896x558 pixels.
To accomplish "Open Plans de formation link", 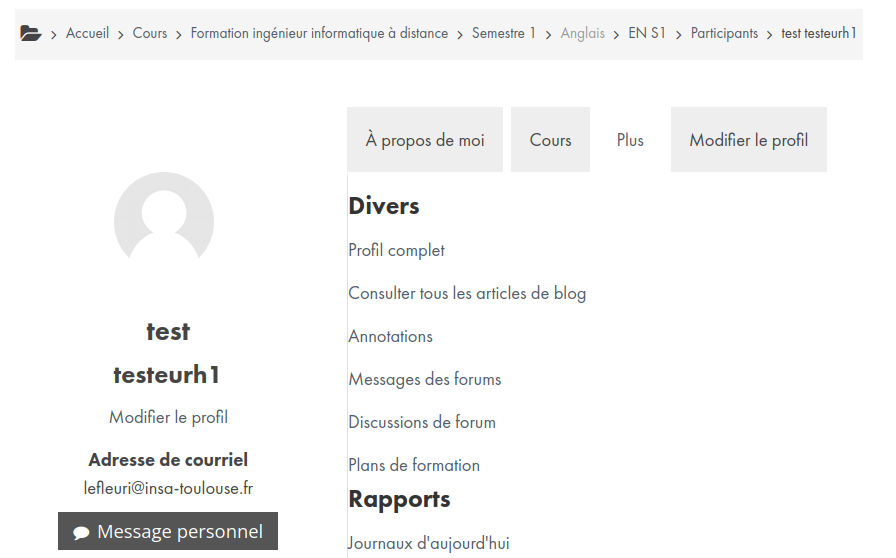I will [x=414, y=465].
